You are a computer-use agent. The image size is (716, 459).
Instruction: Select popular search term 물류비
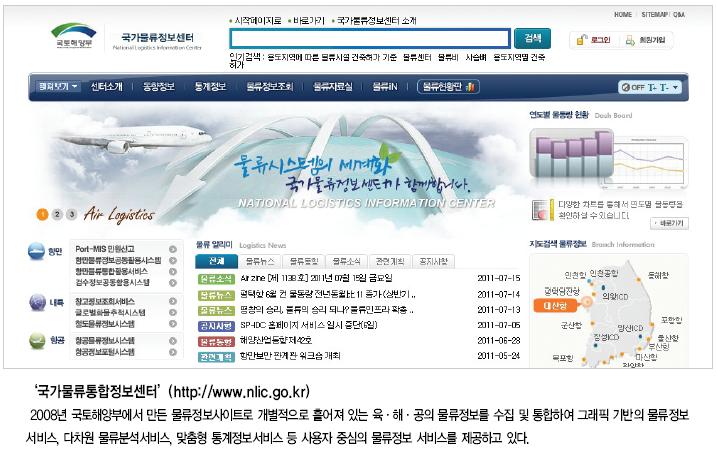pyautogui.click(x=448, y=57)
